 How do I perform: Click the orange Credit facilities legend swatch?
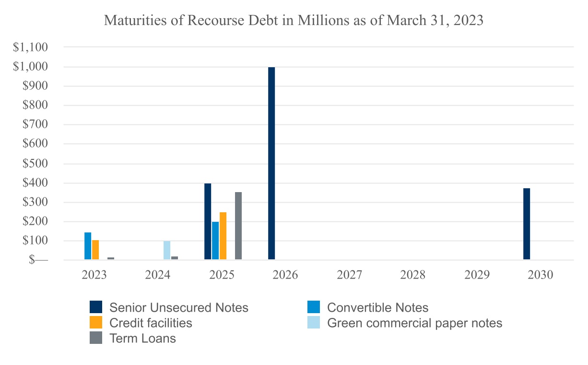click(x=96, y=323)
